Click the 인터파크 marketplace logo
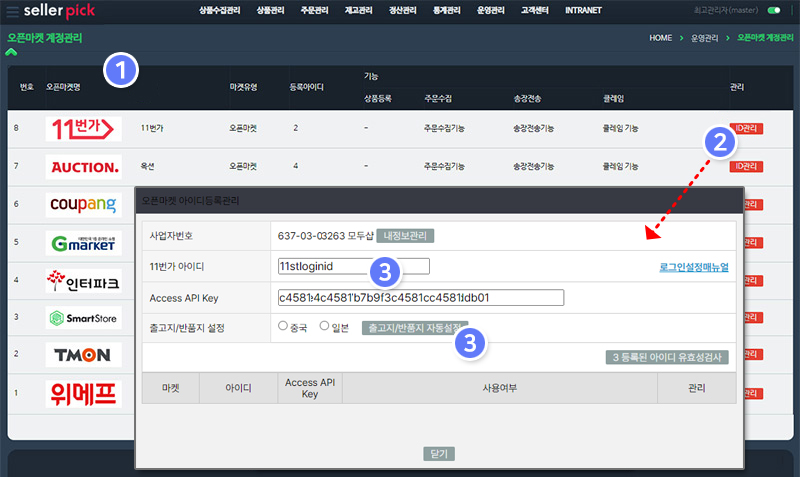 click(84, 280)
